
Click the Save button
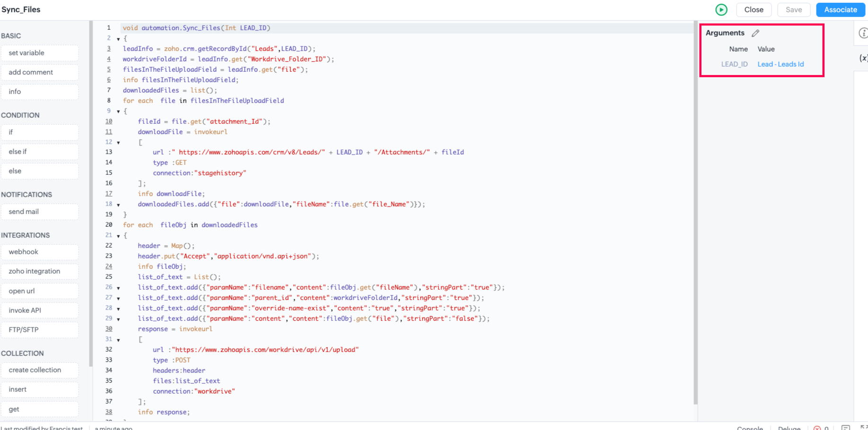(x=794, y=9)
